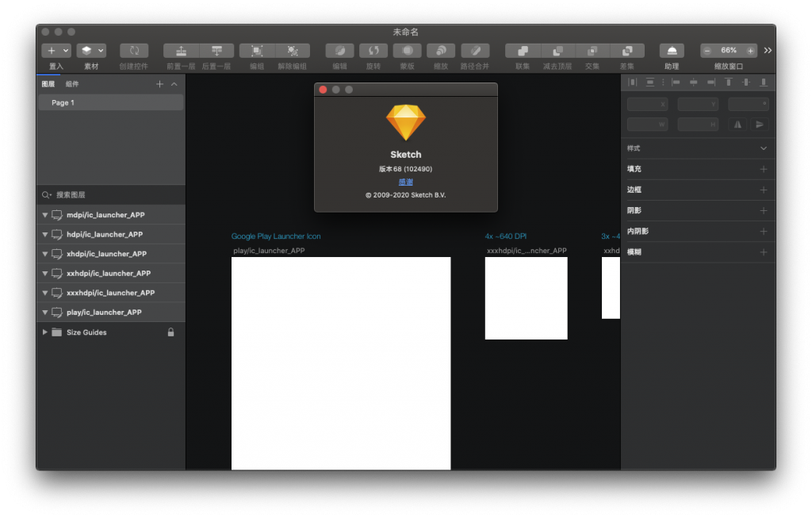
Task: Select Page 1 in pages list
Action: (111, 102)
